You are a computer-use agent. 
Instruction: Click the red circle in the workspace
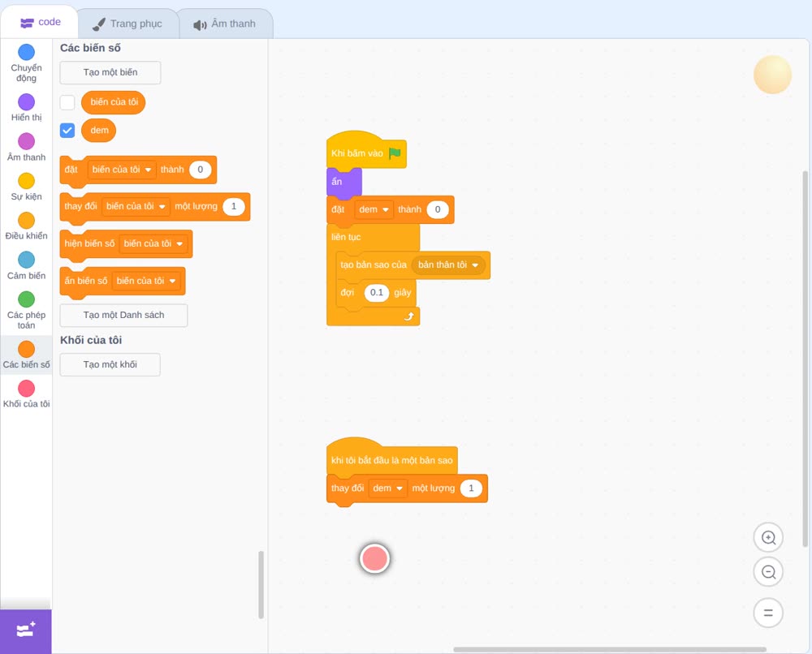374,559
